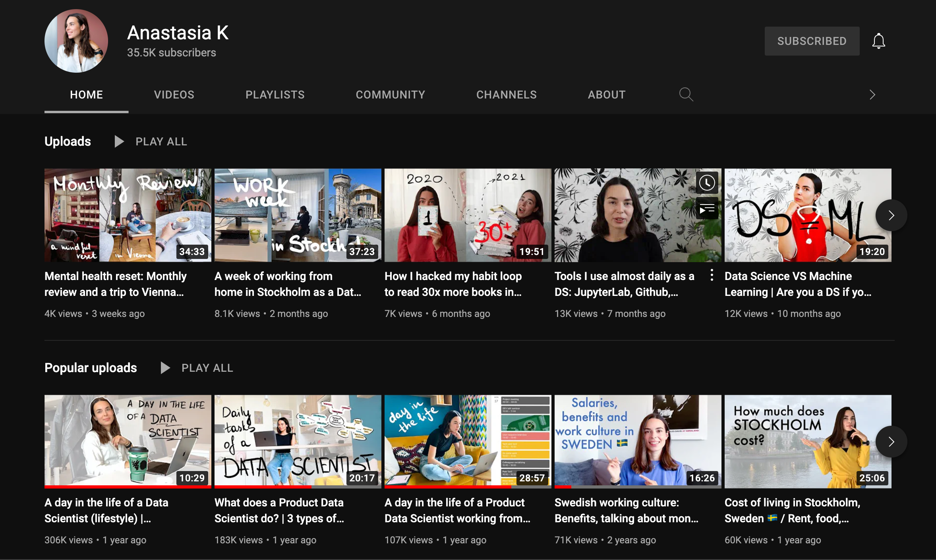Click play triangle icon next to Popular uploads
This screenshot has height=560, width=936.
click(x=165, y=368)
